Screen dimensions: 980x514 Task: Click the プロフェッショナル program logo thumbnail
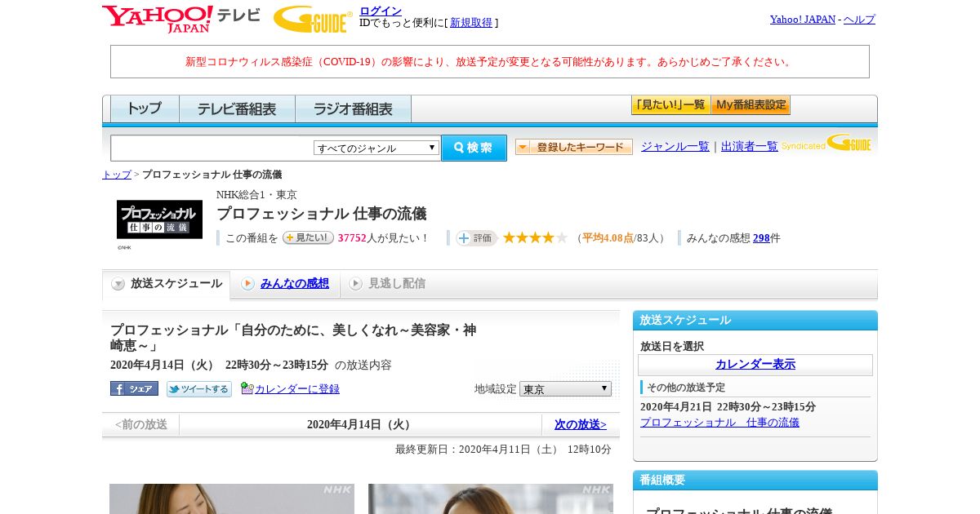click(x=159, y=219)
